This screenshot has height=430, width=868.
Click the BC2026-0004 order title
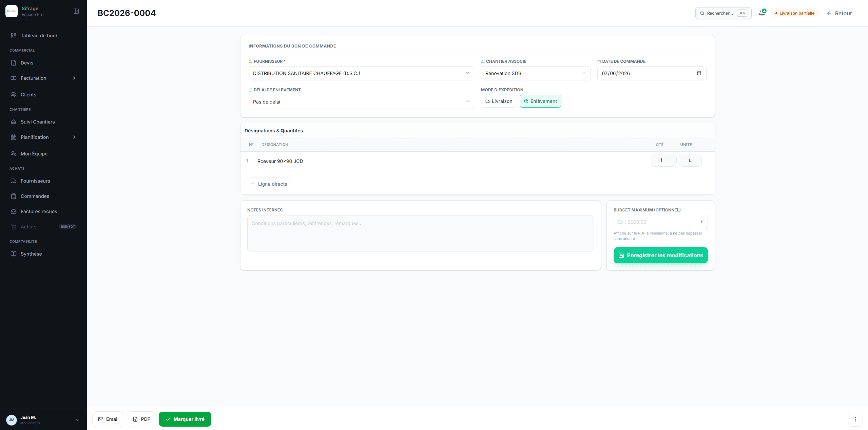pyautogui.click(x=127, y=13)
